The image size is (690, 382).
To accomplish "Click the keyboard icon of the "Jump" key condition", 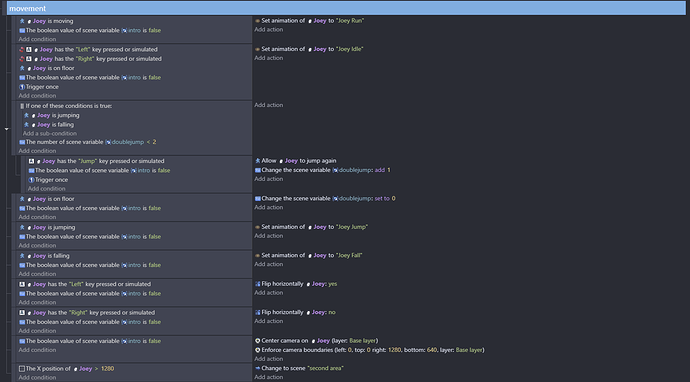I will point(31,161).
